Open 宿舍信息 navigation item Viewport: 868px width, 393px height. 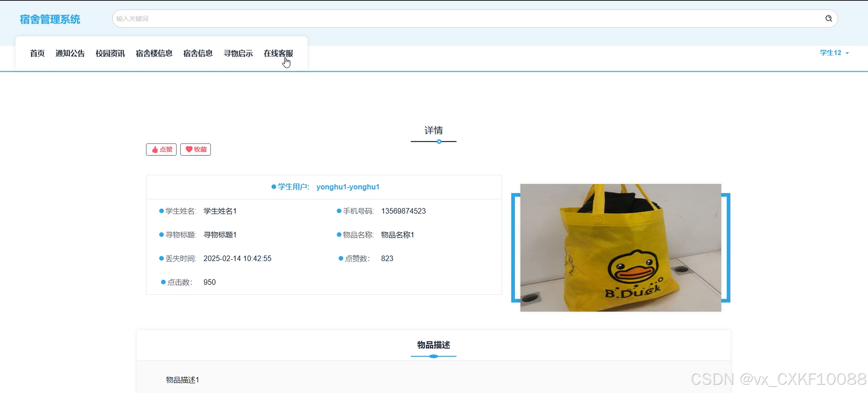tap(198, 53)
